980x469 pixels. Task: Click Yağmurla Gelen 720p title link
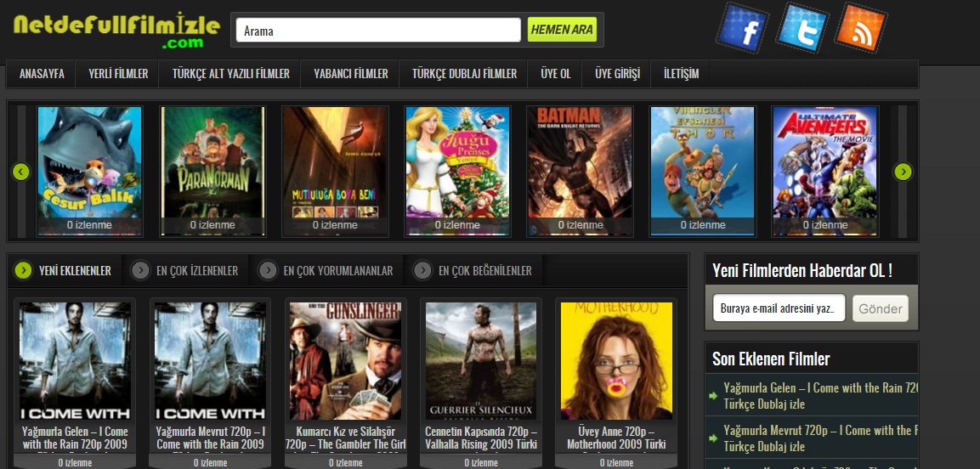pos(75,438)
